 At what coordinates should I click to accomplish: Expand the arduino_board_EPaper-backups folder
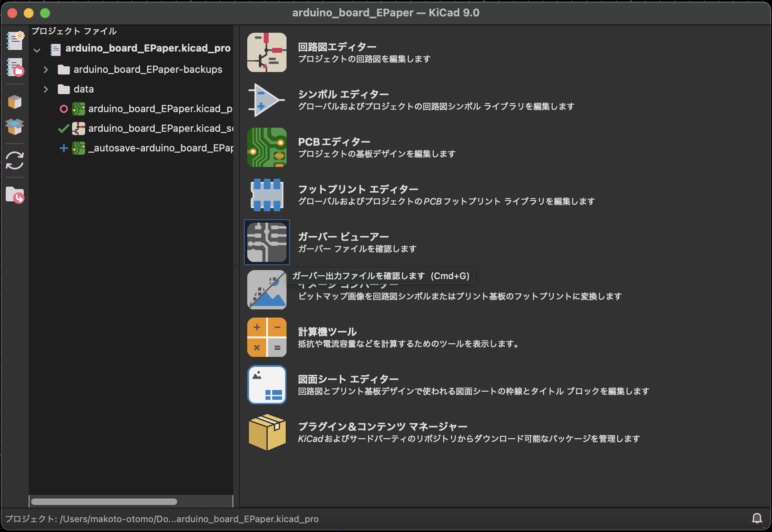pos(46,70)
